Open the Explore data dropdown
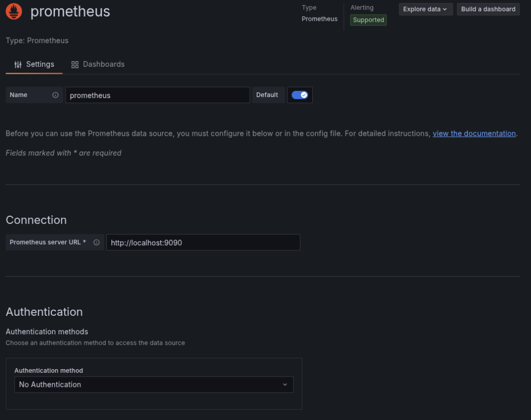This screenshot has height=420, width=531. coord(425,9)
